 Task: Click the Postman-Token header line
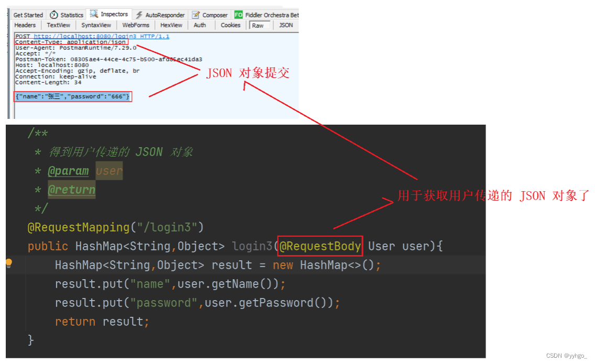(x=108, y=59)
